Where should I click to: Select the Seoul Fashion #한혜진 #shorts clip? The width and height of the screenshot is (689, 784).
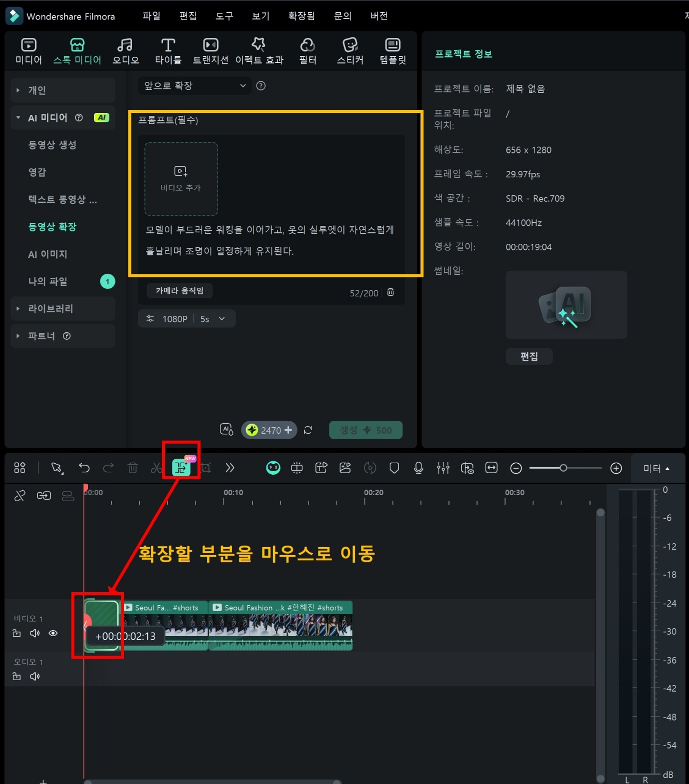pos(280,626)
